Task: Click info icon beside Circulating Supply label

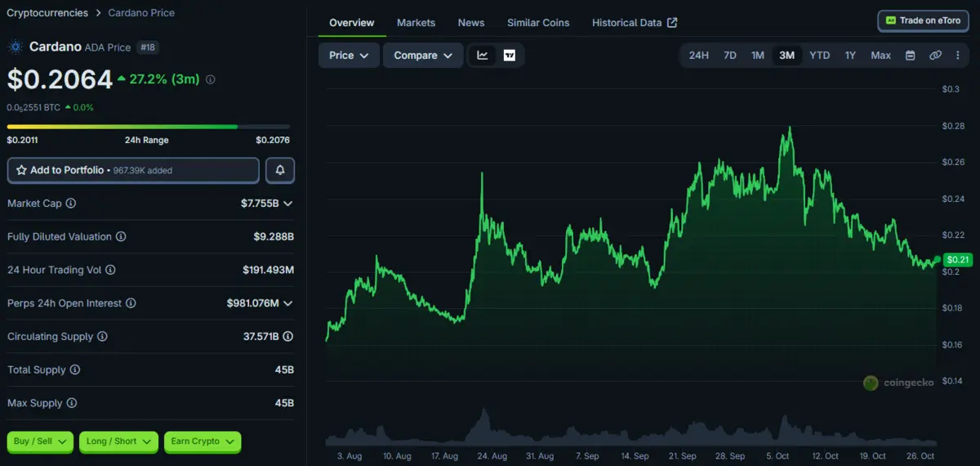Action: pos(101,336)
